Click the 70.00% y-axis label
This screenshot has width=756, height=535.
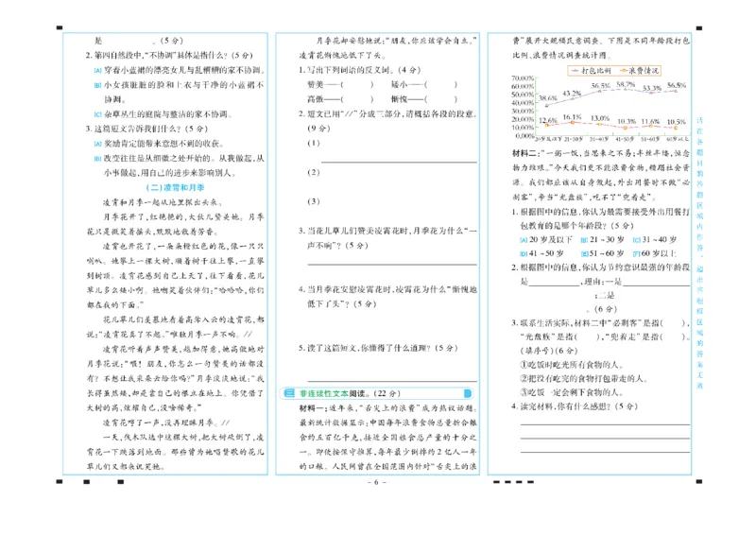click(x=523, y=78)
